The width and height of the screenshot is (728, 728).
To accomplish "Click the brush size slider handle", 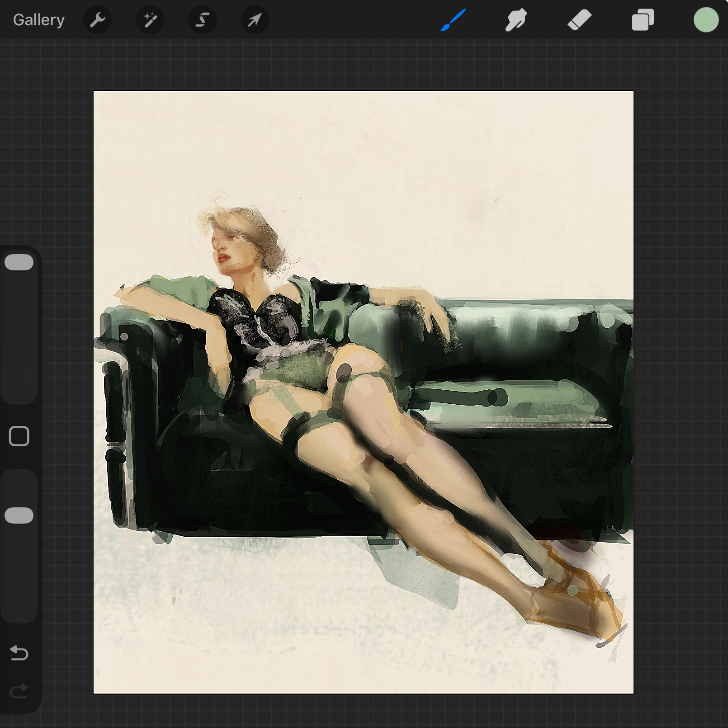I will point(19,262).
